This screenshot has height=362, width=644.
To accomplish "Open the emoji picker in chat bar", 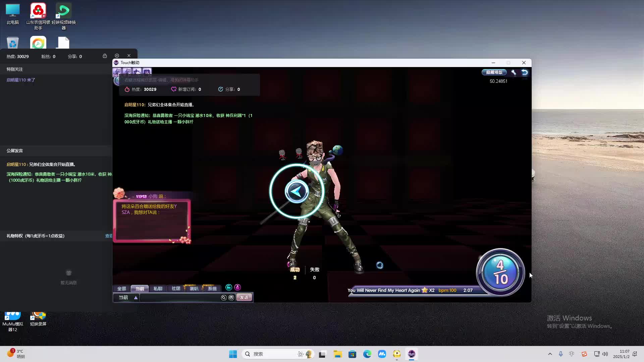I will pyautogui.click(x=231, y=298).
